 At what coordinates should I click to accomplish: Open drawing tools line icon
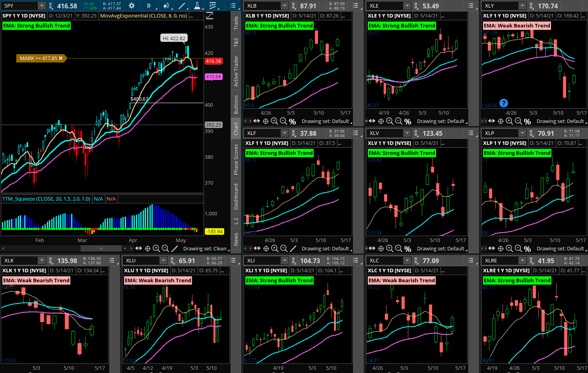pyautogui.click(x=182, y=6)
